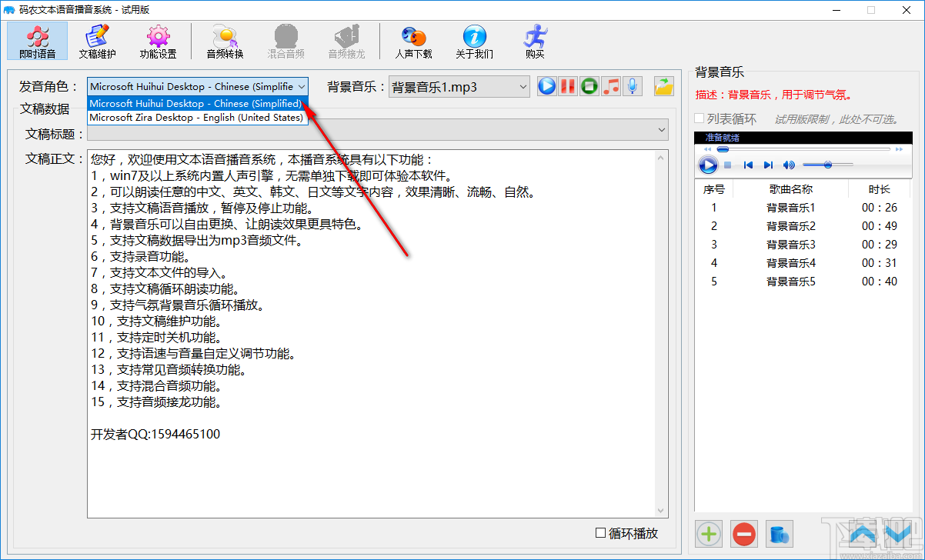Play the speech with blue play button
925x560 pixels.
point(546,86)
